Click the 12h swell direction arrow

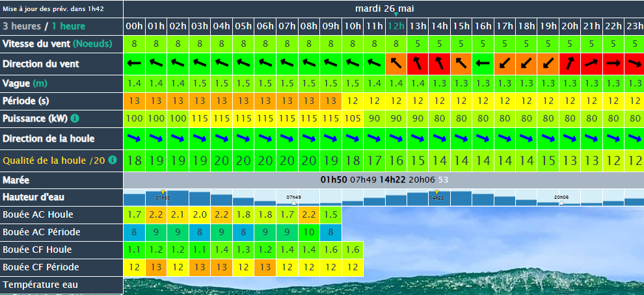(x=396, y=138)
